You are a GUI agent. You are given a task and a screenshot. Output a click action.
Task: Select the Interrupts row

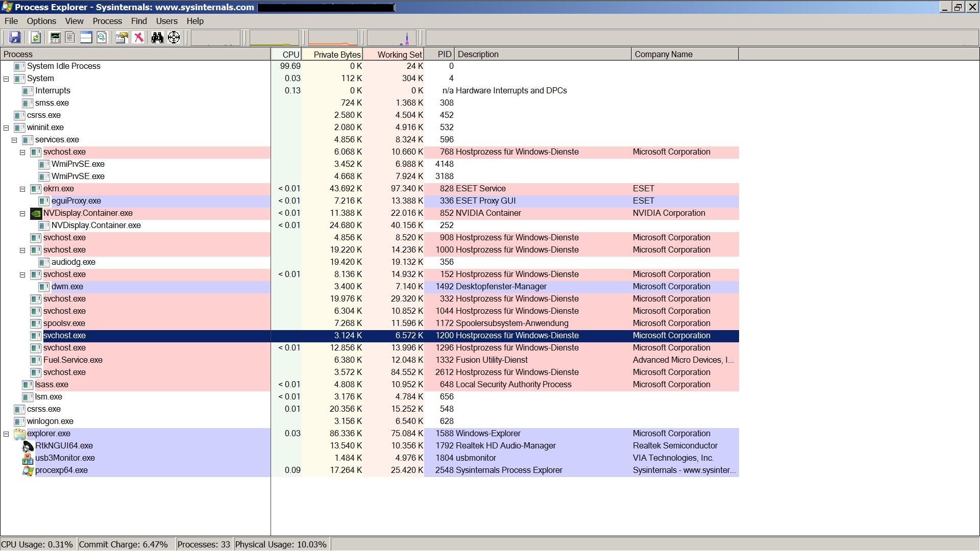tap(370, 91)
